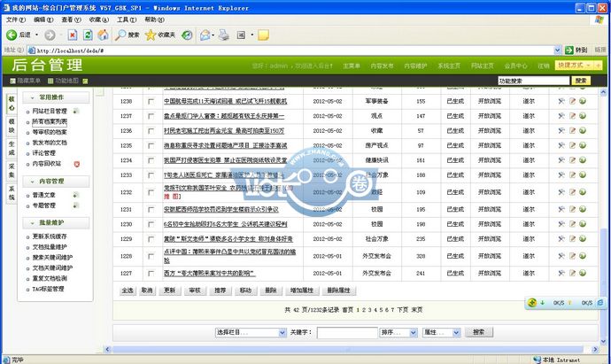Tick the checkbox for article 1233

tap(151, 175)
